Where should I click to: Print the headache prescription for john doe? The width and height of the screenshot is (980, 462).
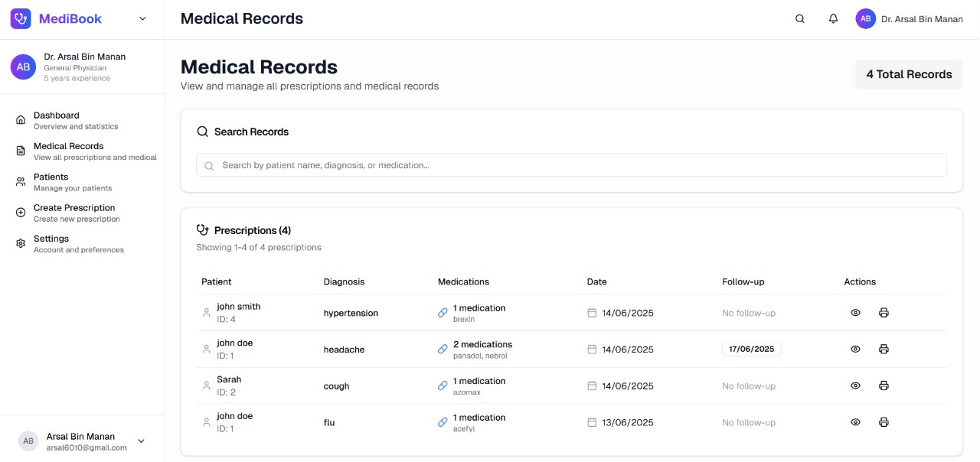[x=884, y=350]
